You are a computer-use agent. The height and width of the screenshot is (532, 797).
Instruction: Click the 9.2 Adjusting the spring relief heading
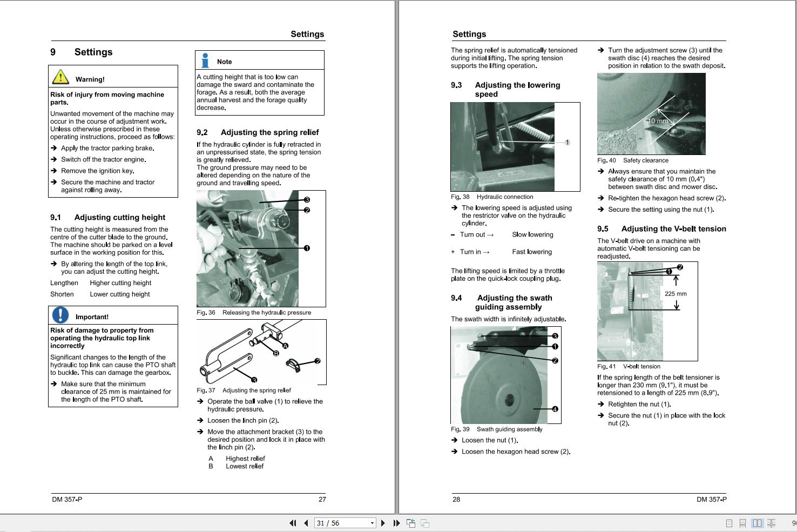click(258, 132)
